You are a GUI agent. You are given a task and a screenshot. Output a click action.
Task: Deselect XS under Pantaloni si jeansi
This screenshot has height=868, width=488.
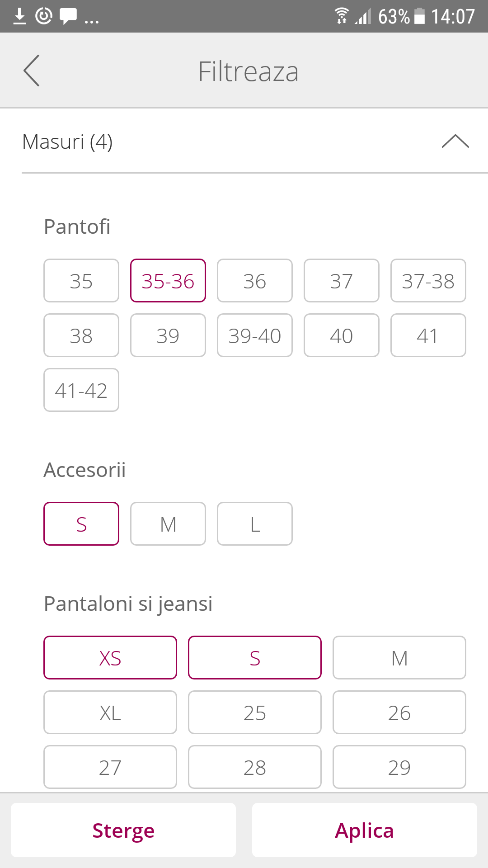coord(110,658)
